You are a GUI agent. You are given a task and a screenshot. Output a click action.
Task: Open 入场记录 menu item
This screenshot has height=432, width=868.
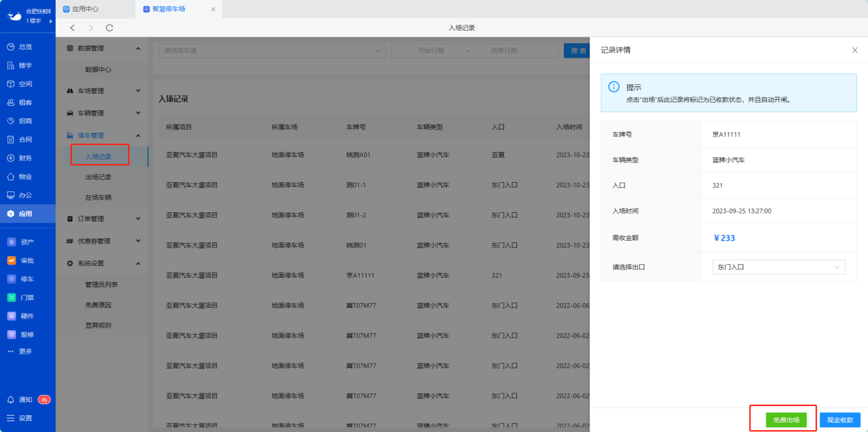pyautogui.click(x=98, y=157)
